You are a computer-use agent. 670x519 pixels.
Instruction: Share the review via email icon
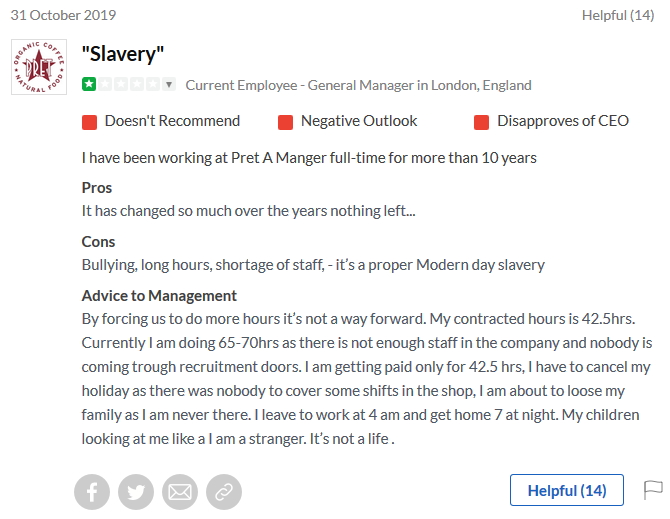point(180,492)
